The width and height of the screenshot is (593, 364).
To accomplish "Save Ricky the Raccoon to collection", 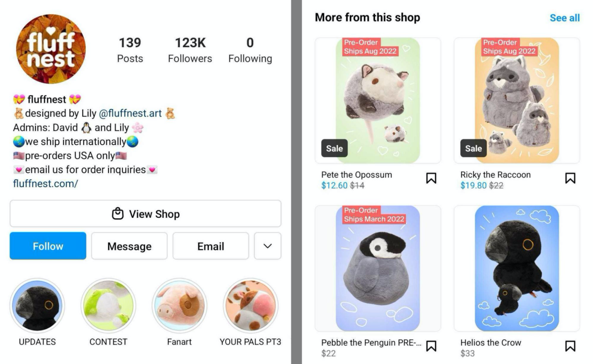I will click(570, 178).
